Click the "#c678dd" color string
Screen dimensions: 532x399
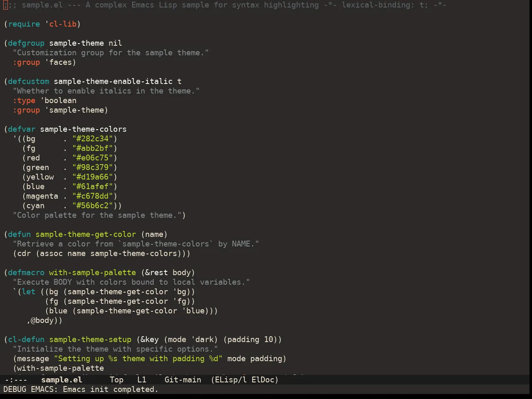tap(93, 196)
